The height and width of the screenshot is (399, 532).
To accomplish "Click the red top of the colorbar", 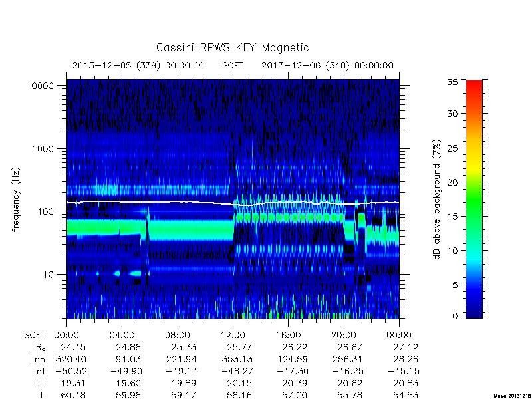I will 474,85.
